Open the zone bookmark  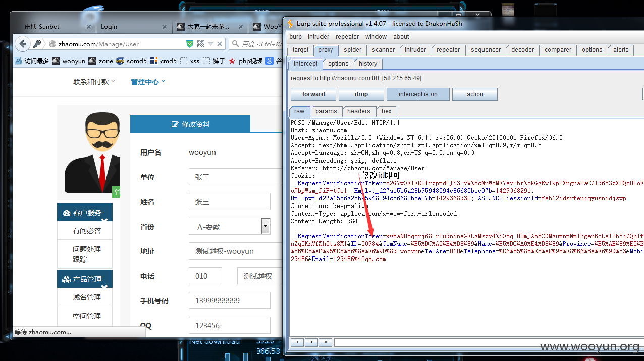(101, 61)
